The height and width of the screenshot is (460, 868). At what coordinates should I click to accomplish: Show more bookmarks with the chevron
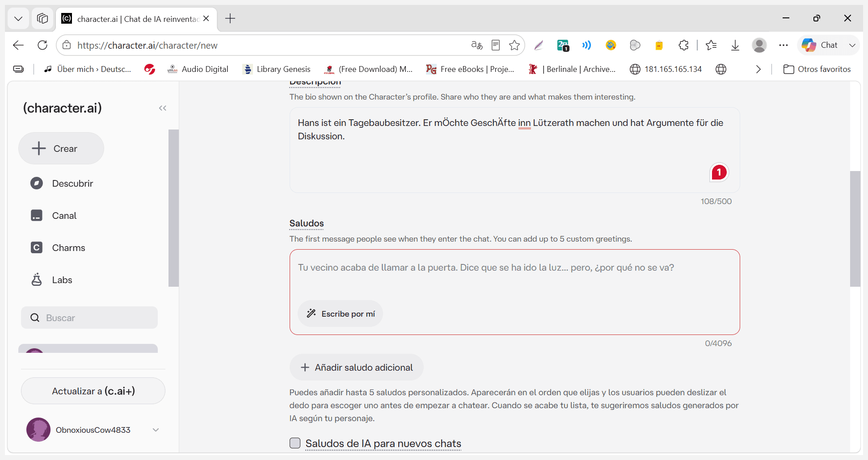coord(758,69)
